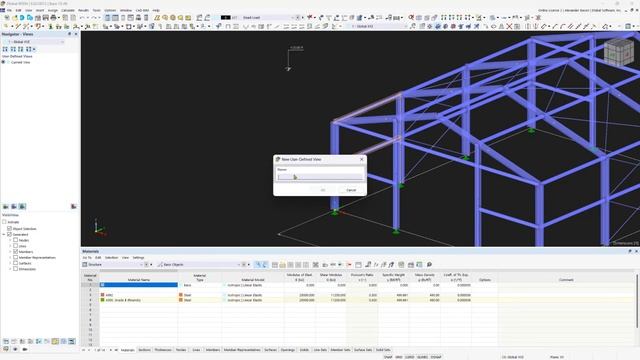Click the video camera icon at the navigator bottom

(25, 349)
